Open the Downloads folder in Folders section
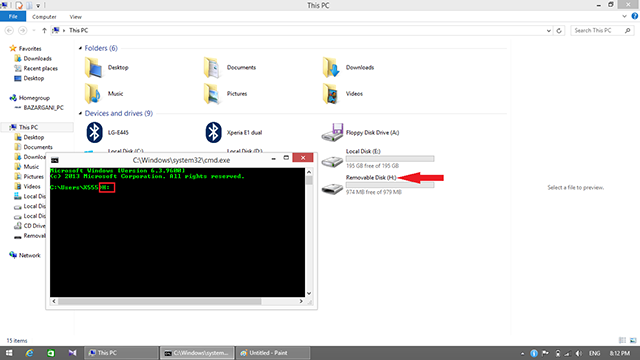 coord(331,67)
